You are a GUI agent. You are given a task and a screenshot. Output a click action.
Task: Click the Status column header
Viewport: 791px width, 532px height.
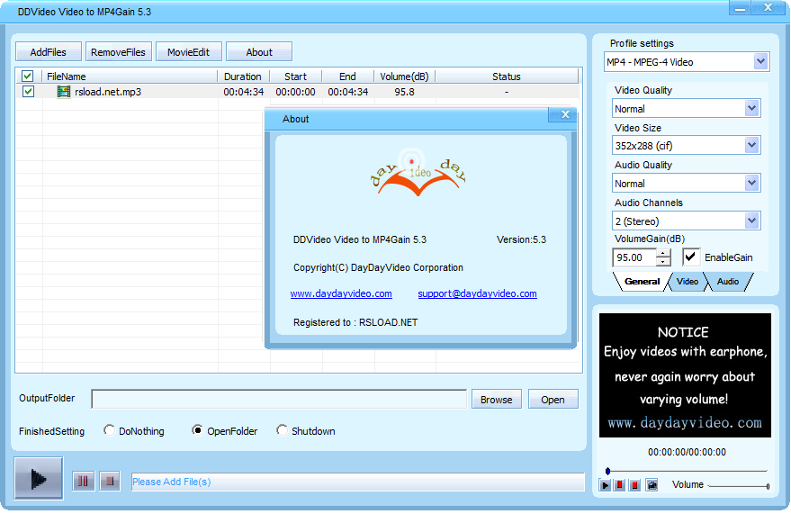click(507, 77)
